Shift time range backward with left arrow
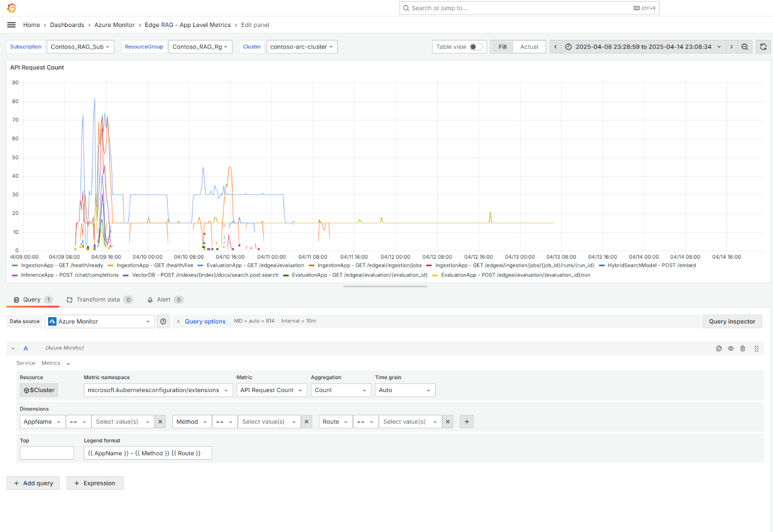Viewport: 773px width, 532px height. (555, 47)
